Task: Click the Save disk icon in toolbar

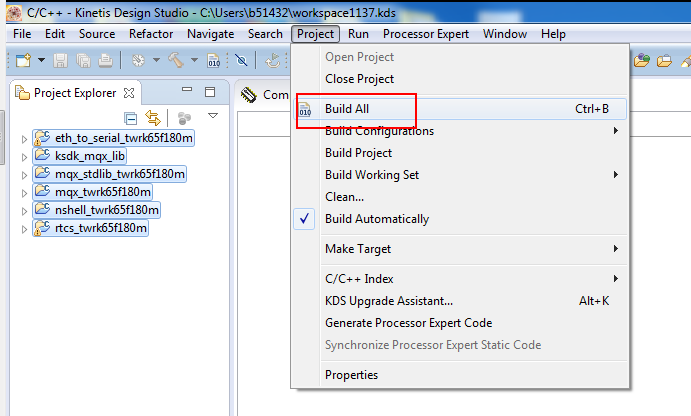Action: [x=60, y=60]
